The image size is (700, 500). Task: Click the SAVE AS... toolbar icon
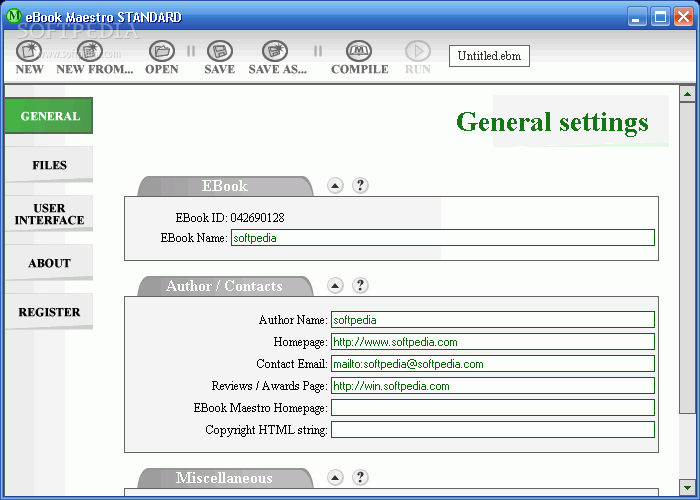(x=275, y=51)
